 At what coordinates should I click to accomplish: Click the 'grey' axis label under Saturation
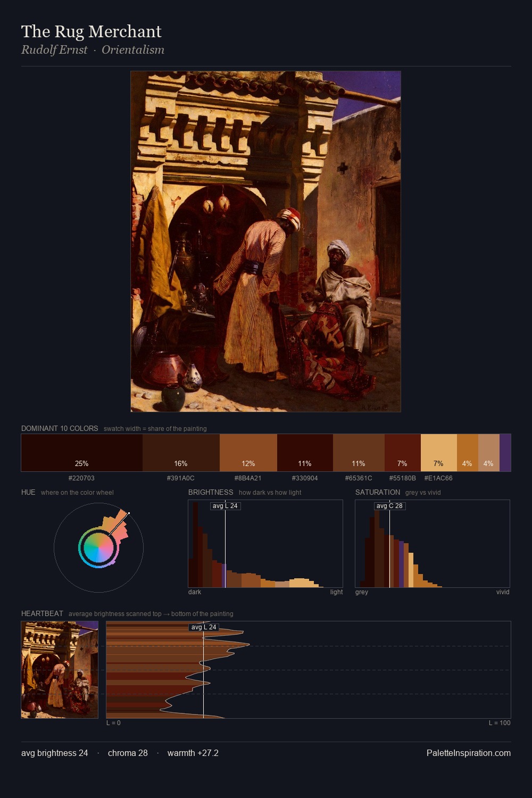coord(362,592)
